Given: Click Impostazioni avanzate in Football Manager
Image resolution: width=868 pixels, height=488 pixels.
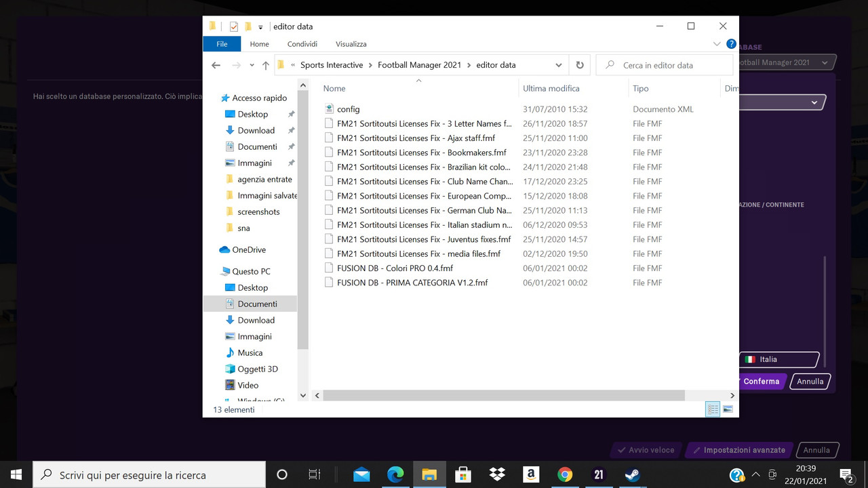Looking at the screenshot, I should (739, 450).
